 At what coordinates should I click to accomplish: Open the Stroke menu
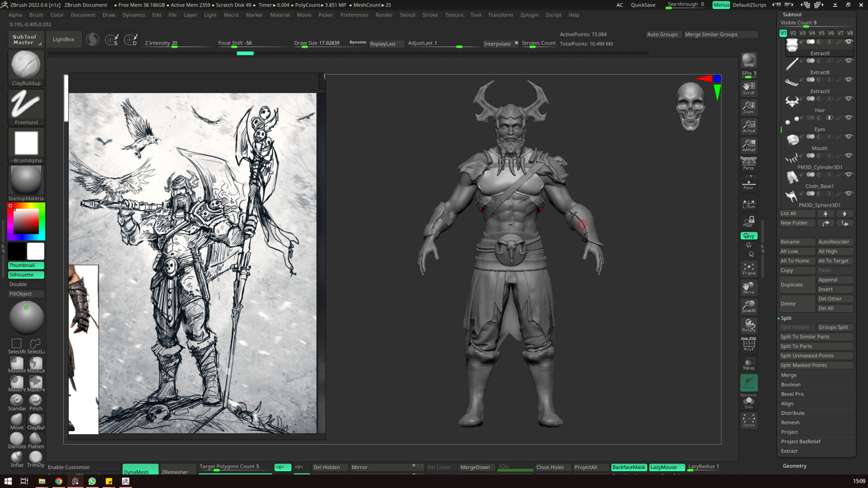click(x=430, y=15)
